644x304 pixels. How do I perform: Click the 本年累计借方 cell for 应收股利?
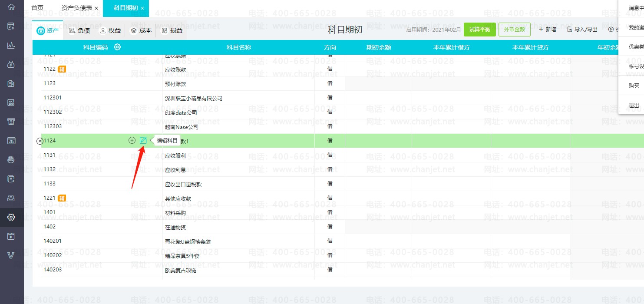coord(452,155)
